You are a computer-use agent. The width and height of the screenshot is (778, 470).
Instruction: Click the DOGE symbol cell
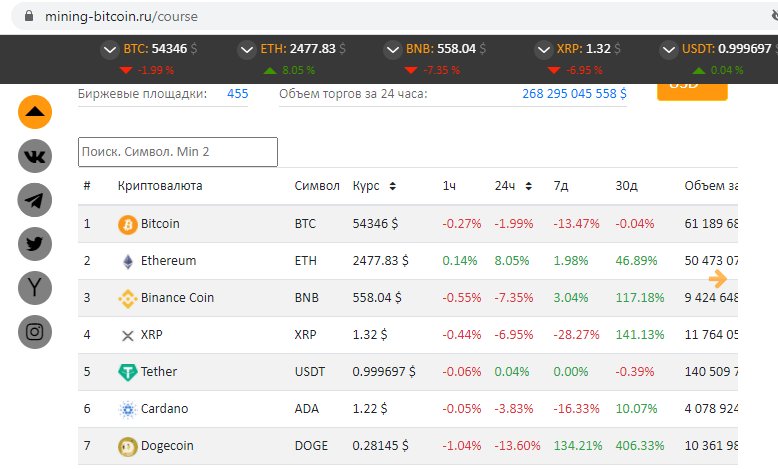coord(311,446)
